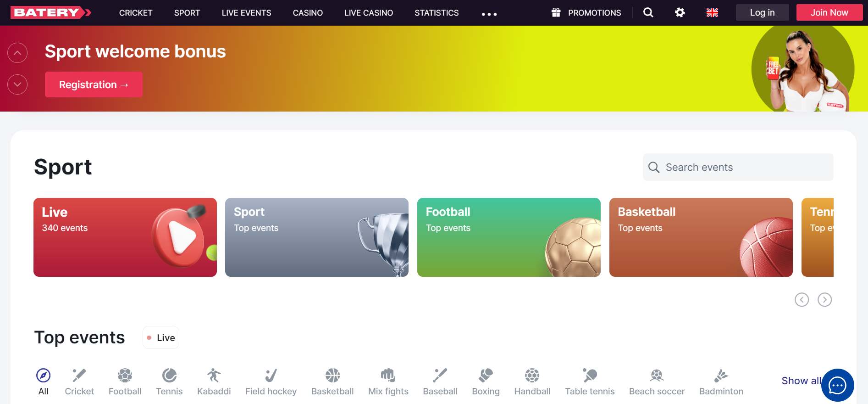Open the live chat bubble

coord(838,385)
